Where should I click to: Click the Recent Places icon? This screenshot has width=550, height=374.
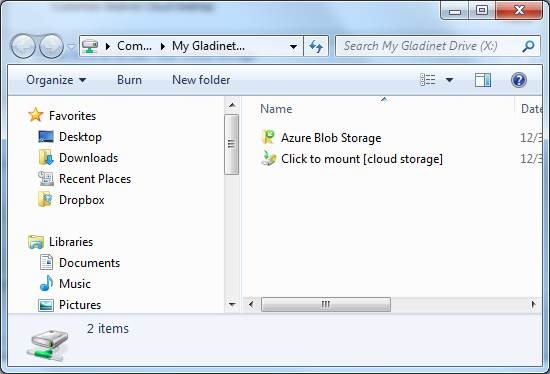click(46, 179)
